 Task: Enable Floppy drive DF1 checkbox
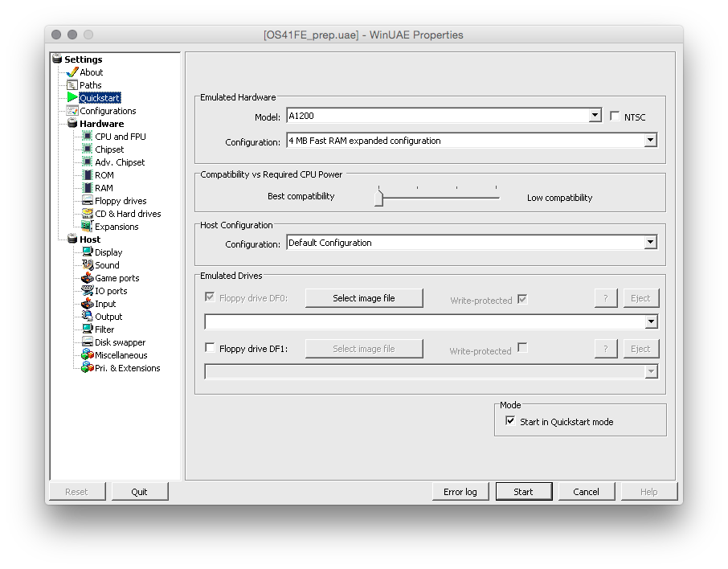point(210,348)
